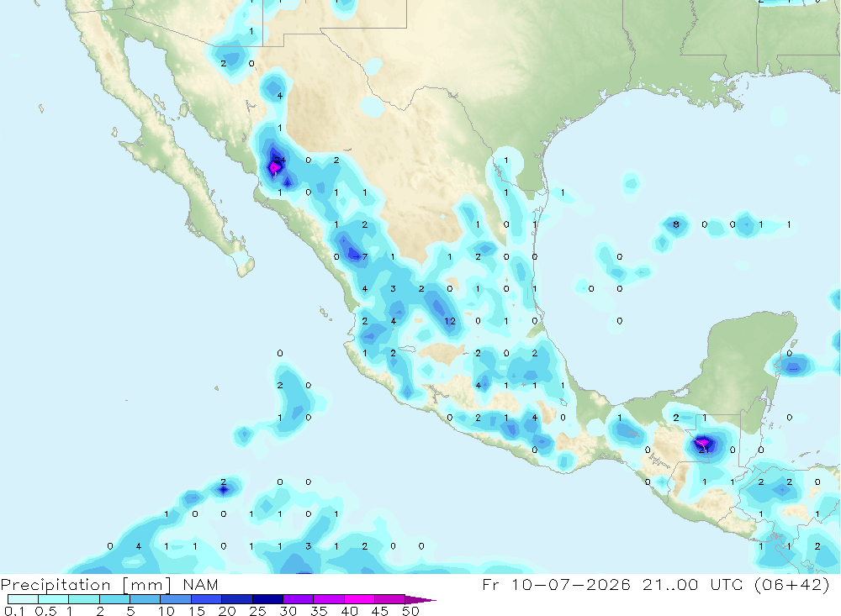The width and height of the screenshot is (841, 616).
Task: Click the 35–40 mm legend swatch
Action: pos(329,599)
